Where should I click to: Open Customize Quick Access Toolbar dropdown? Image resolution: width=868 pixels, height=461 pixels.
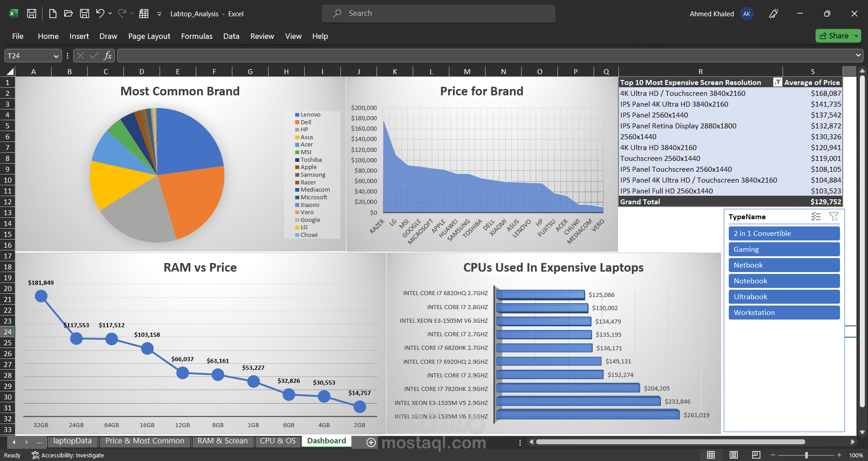click(159, 14)
